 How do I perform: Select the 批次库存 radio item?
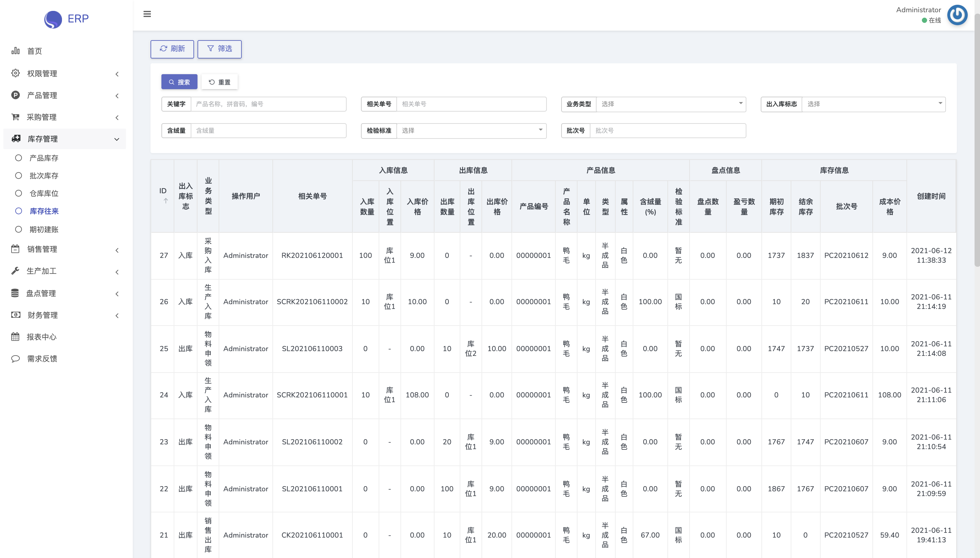pos(18,176)
